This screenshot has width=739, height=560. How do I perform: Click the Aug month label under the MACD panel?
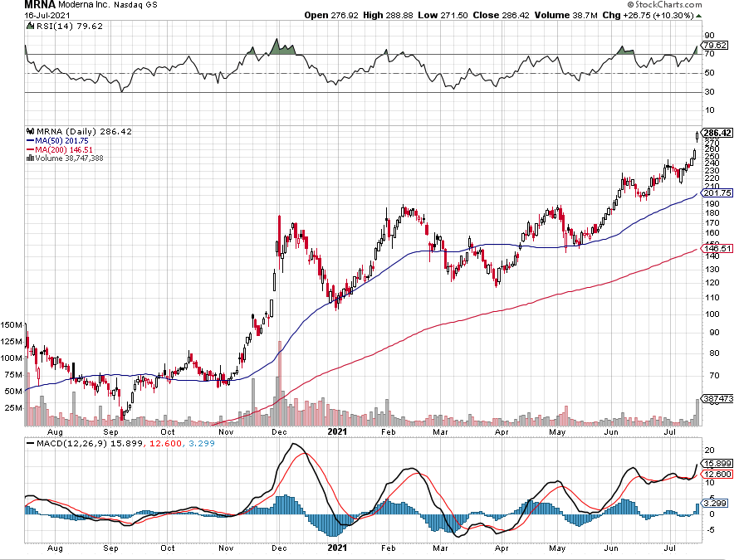click(x=55, y=548)
